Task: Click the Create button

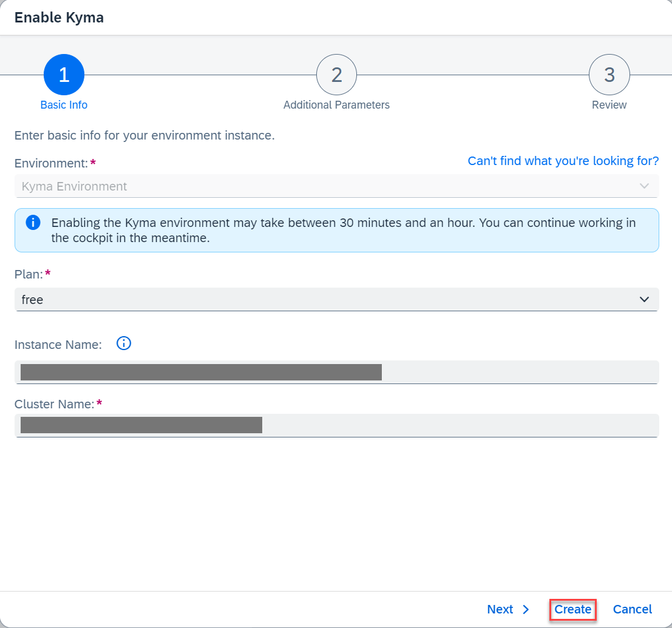Action: click(x=572, y=609)
